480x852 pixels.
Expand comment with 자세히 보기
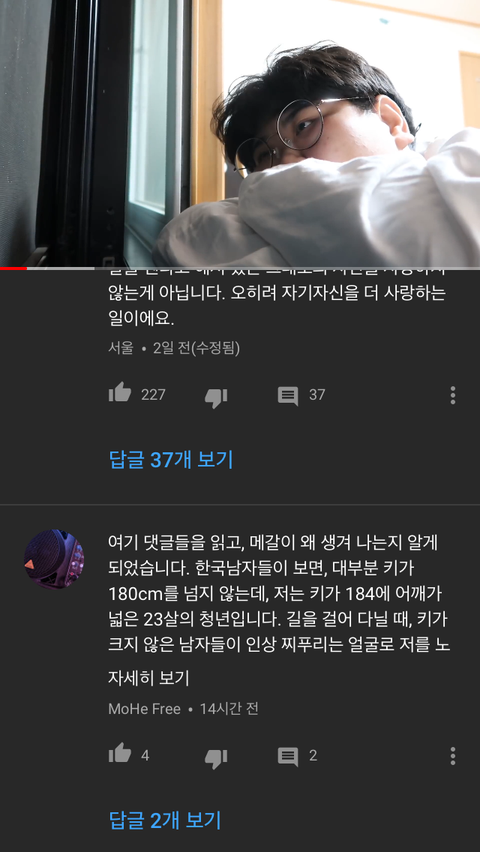tap(148, 678)
